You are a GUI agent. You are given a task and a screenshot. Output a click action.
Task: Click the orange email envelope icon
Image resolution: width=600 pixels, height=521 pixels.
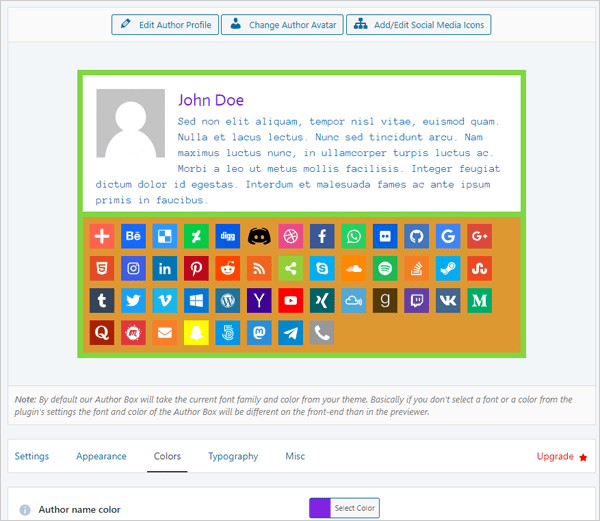pyautogui.click(x=165, y=333)
